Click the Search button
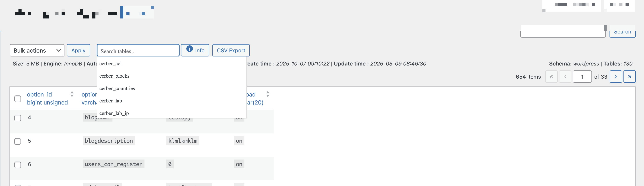Image resolution: width=644 pixels, height=186 pixels. (622, 31)
